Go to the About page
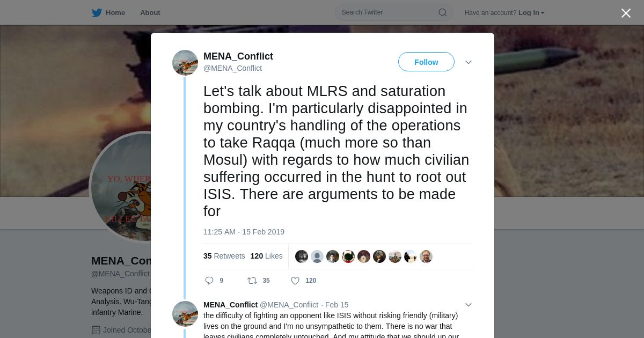 click(150, 13)
